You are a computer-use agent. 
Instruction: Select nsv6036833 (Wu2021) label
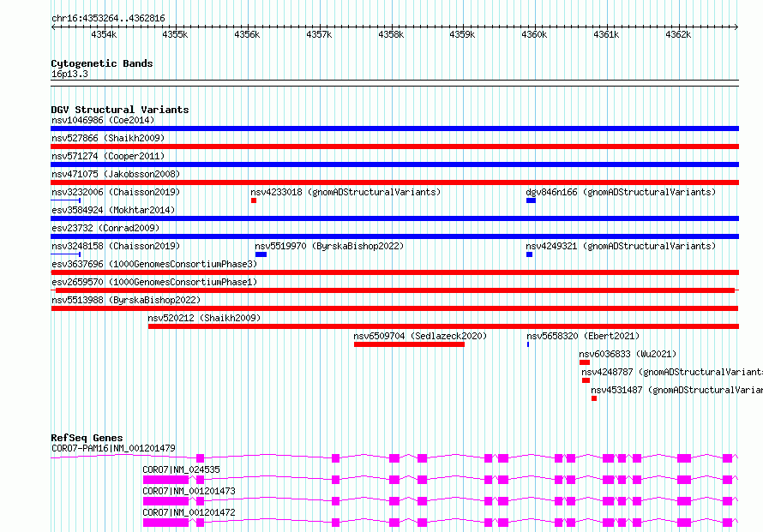pos(628,354)
